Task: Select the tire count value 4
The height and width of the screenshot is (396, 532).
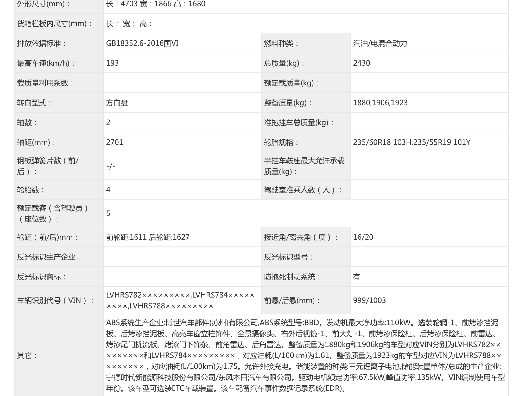Action: pos(108,190)
